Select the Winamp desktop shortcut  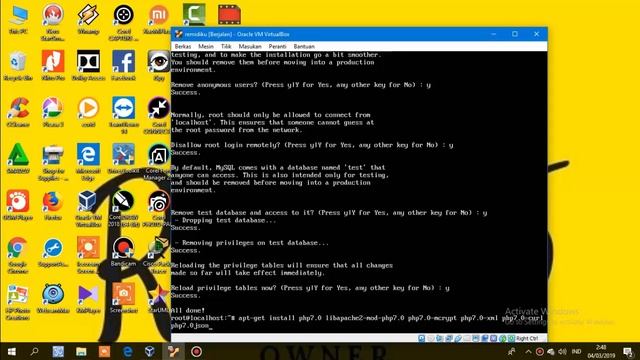[88, 20]
